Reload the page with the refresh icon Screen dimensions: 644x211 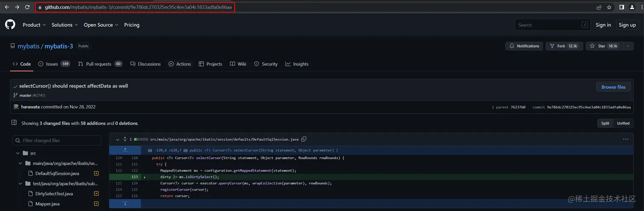[27, 7]
